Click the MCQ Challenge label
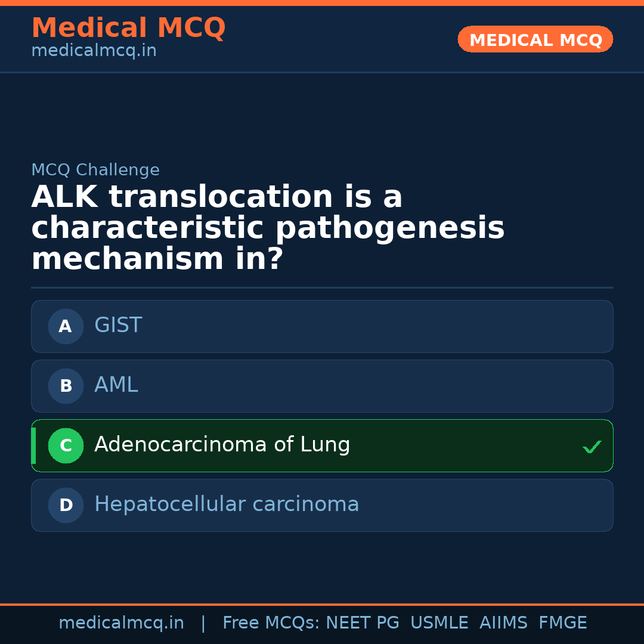Image resolution: width=644 pixels, height=644 pixels. point(95,170)
